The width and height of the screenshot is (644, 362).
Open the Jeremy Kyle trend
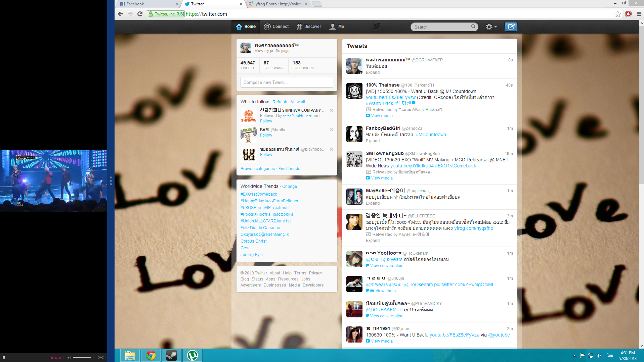[252, 255]
